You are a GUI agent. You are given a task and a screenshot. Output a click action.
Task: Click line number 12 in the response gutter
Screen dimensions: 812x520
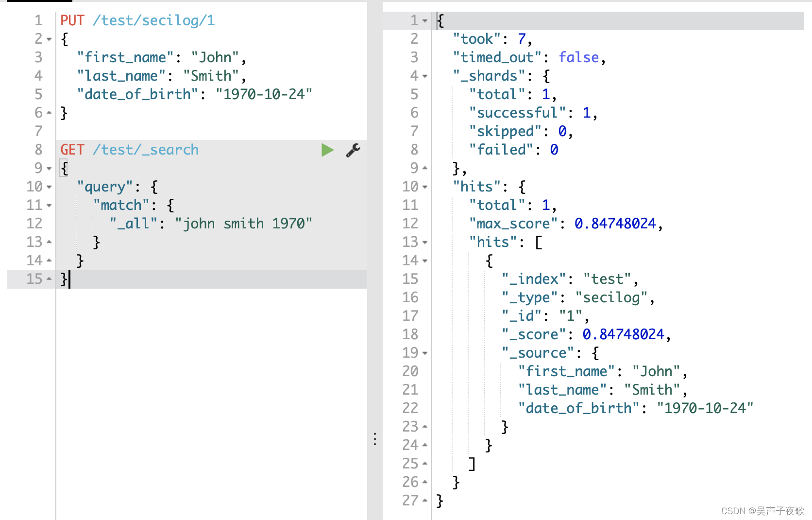point(410,224)
